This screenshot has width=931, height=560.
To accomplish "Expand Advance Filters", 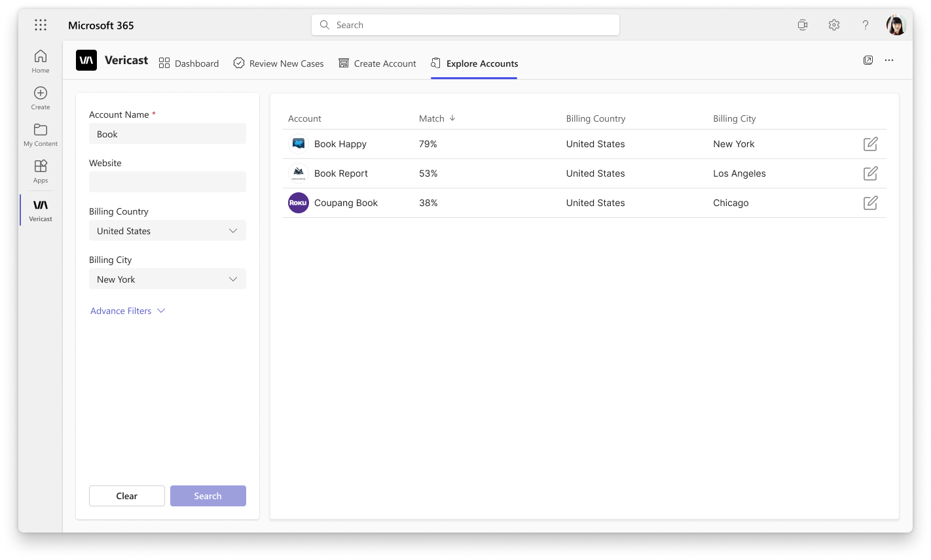I will (128, 311).
